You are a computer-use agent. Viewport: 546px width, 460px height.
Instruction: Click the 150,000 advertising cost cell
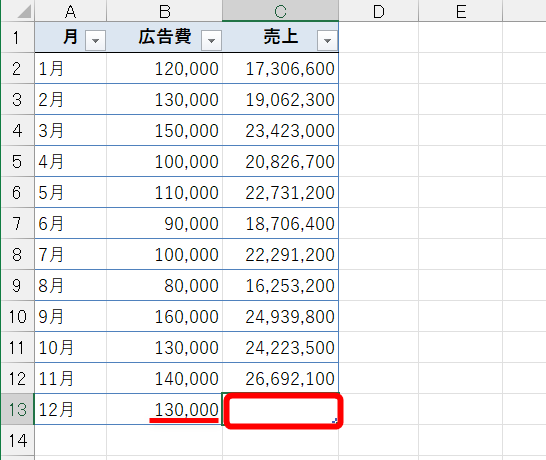tap(165, 130)
